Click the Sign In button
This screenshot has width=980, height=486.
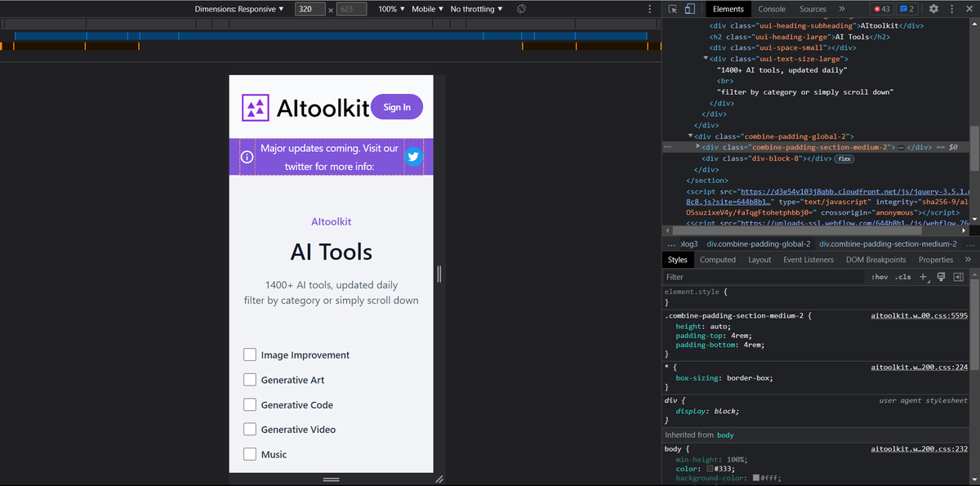click(x=397, y=107)
